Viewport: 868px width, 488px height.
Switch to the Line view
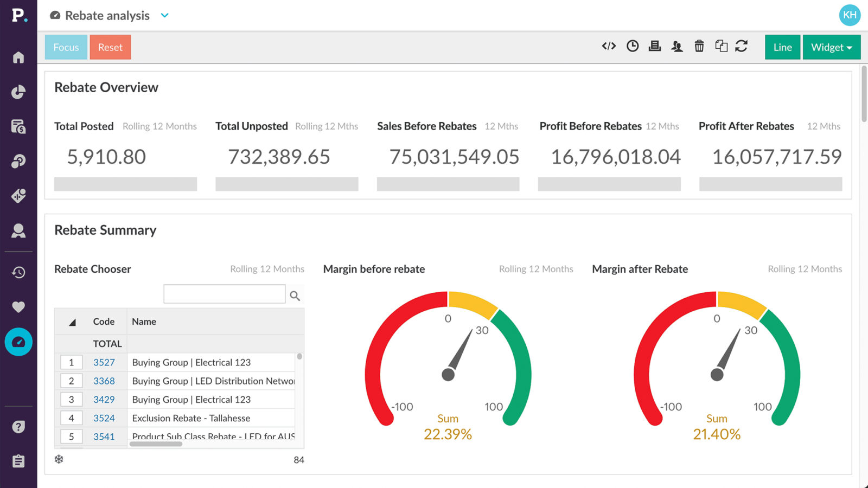pyautogui.click(x=782, y=47)
